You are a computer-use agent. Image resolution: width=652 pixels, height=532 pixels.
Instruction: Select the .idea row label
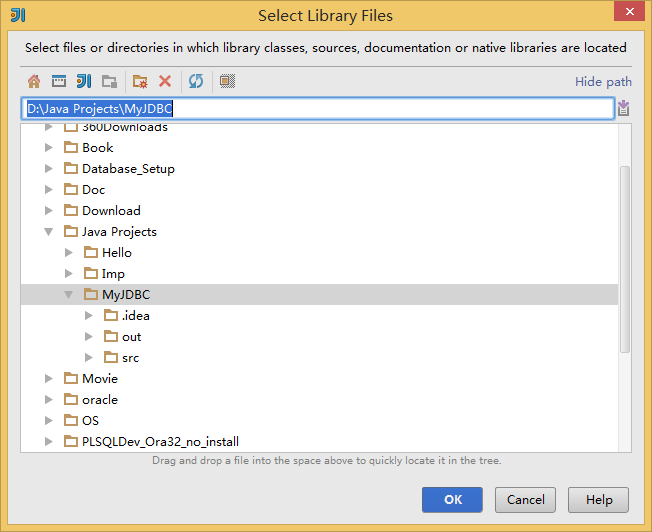coord(136,316)
